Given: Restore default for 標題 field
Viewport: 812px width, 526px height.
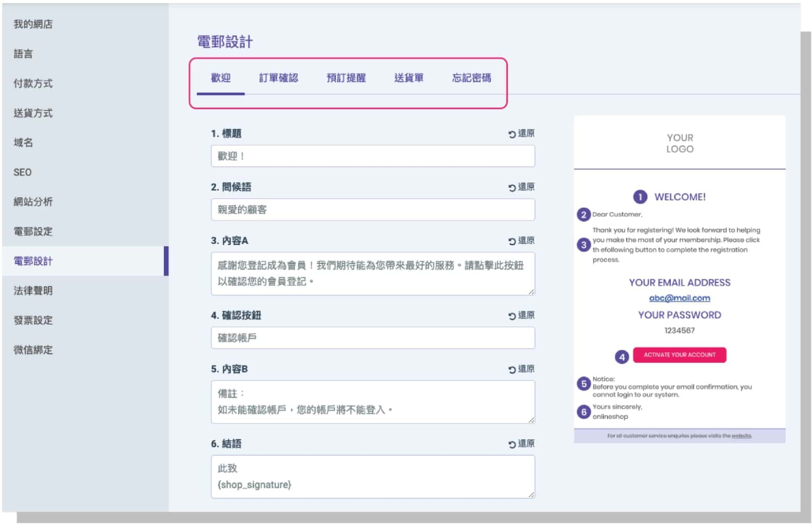Looking at the screenshot, I should [521, 134].
